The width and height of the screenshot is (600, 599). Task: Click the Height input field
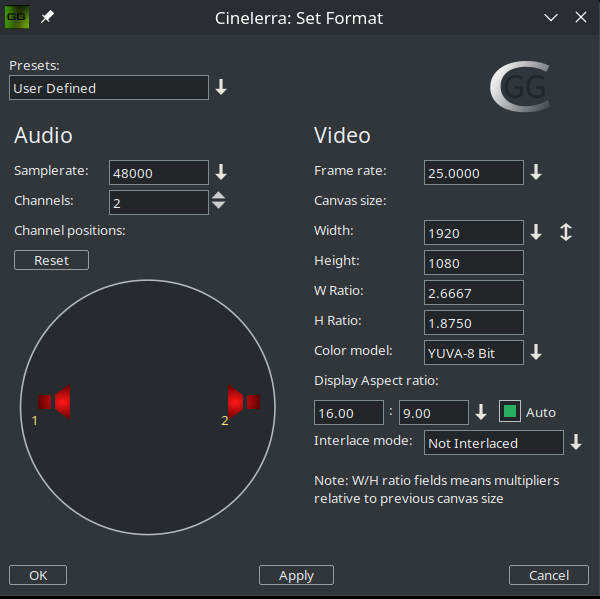click(473, 262)
